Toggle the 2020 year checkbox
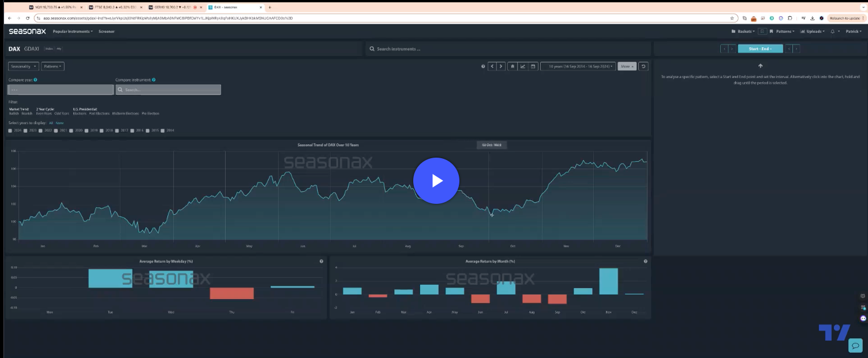 (72, 130)
